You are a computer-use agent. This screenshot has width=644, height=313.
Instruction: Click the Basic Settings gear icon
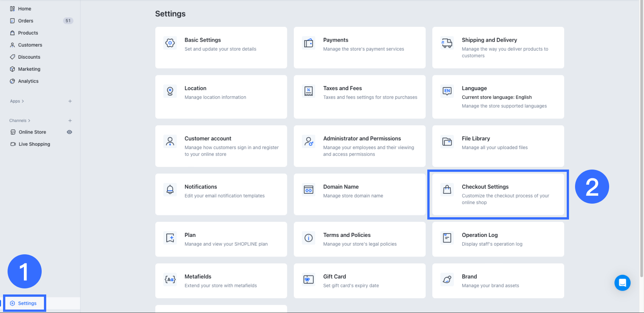170,43
